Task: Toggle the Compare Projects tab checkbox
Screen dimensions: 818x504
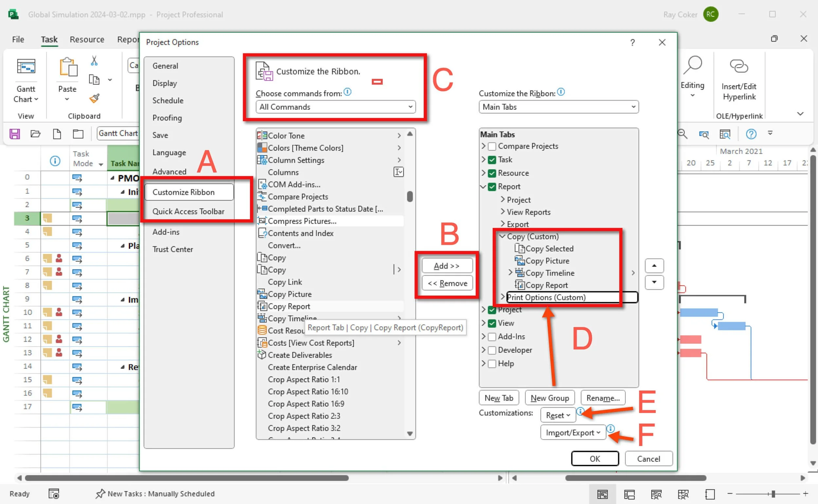Action: tap(492, 146)
